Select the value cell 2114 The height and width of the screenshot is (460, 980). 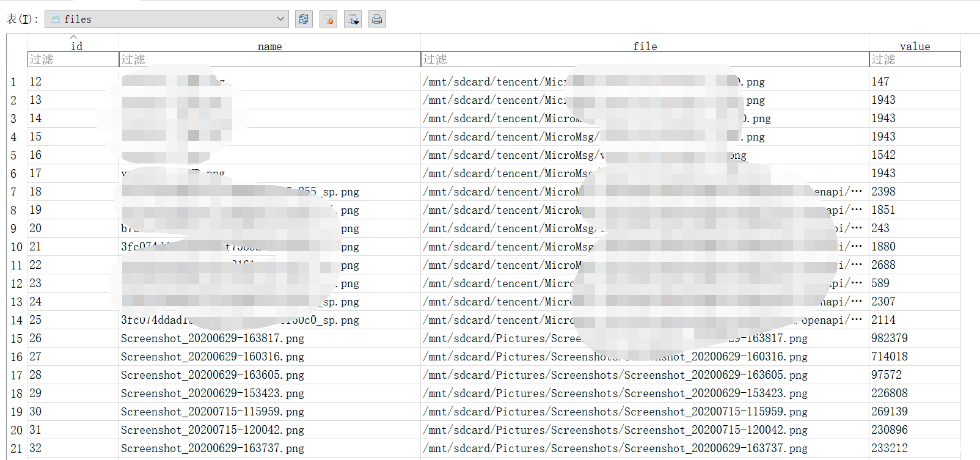[915, 320]
